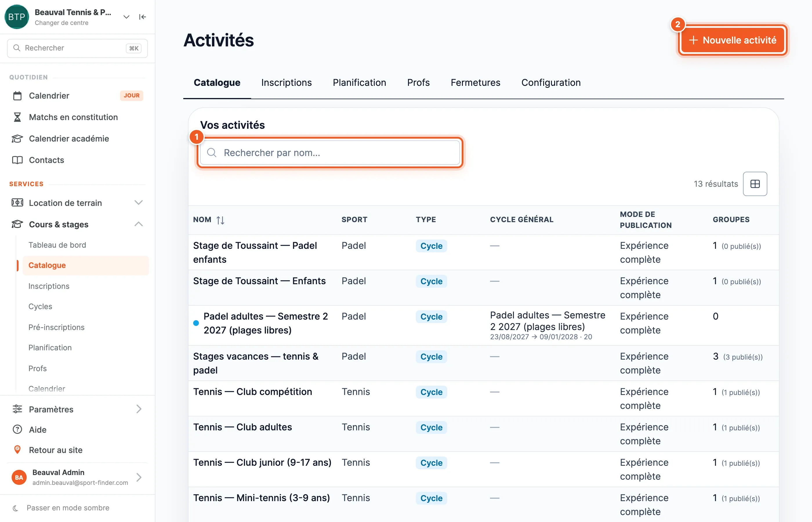Expand the Location de terrain section
The image size is (812, 522).
point(138,203)
